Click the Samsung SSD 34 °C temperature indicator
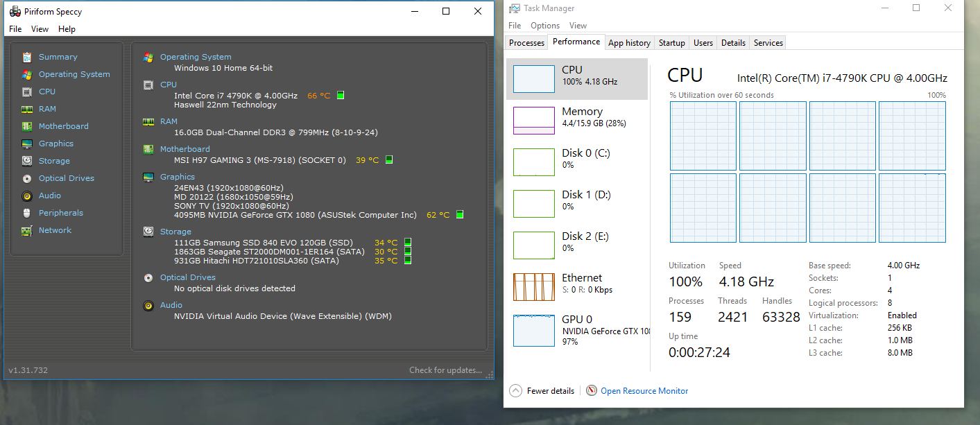 pos(408,243)
